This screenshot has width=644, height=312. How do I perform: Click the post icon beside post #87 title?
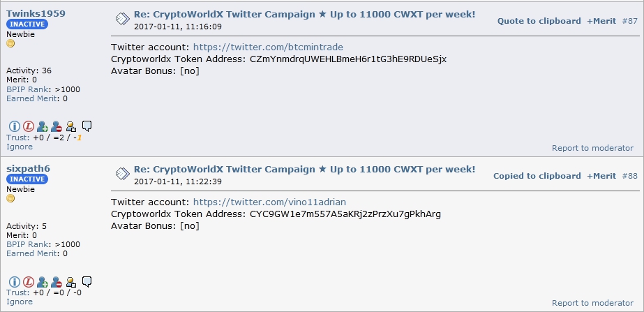point(123,19)
